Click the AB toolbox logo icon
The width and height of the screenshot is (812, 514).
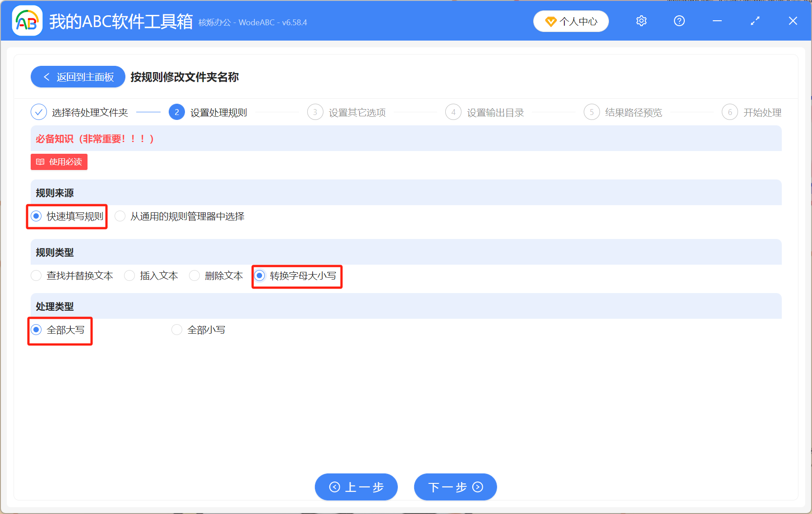point(27,20)
